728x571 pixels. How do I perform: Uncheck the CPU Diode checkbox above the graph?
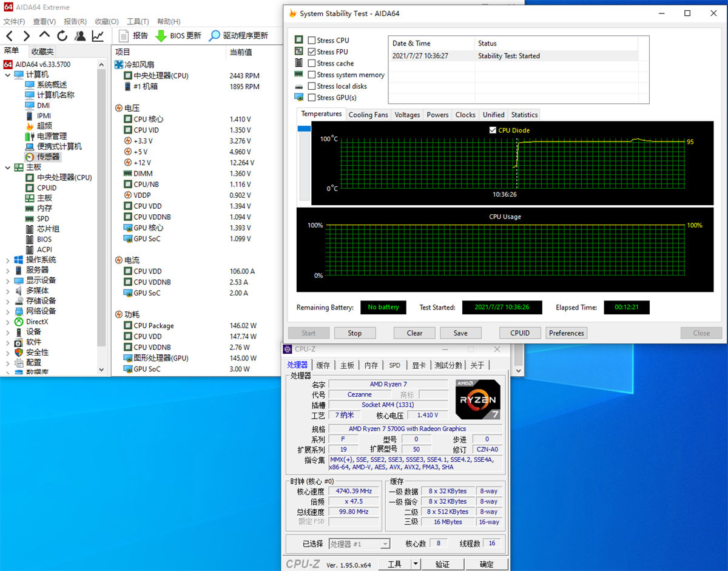tap(491, 130)
